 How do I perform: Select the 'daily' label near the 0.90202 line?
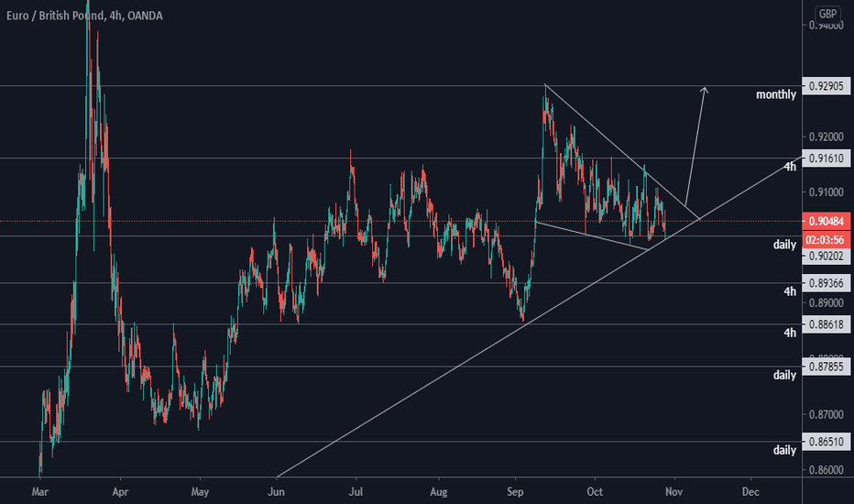[785, 245]
